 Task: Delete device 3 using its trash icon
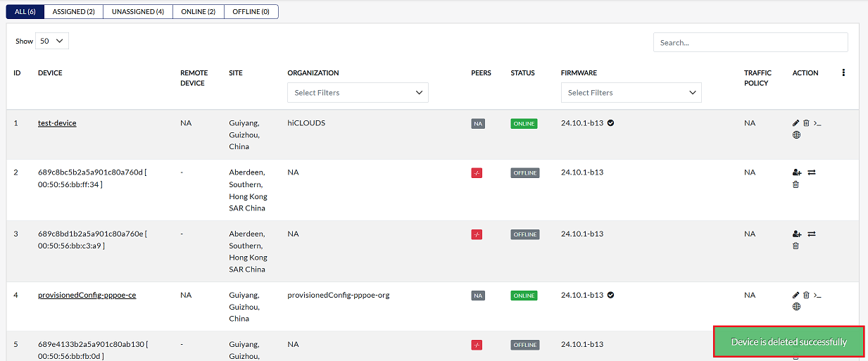click(796, 246)
